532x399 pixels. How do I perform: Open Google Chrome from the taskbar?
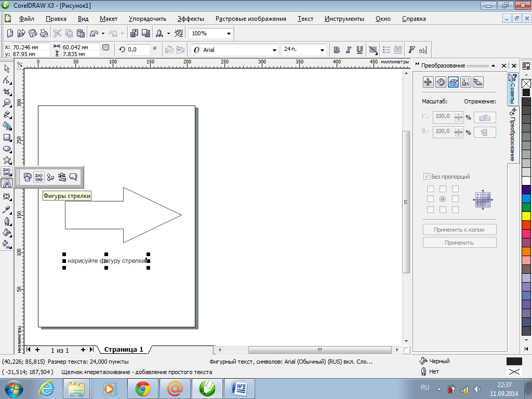pyautogui.click(x=143, y=388)
